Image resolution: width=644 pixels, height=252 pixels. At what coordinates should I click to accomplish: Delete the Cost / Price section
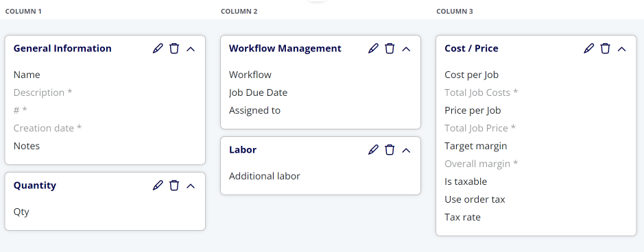(606, 49)
